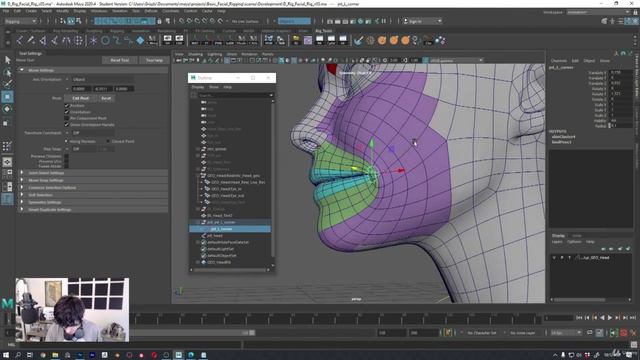Open the Transform Constraint dropdown
Image resolution: width=640 pixels, height=360 pixels.
tap(93, 133)
